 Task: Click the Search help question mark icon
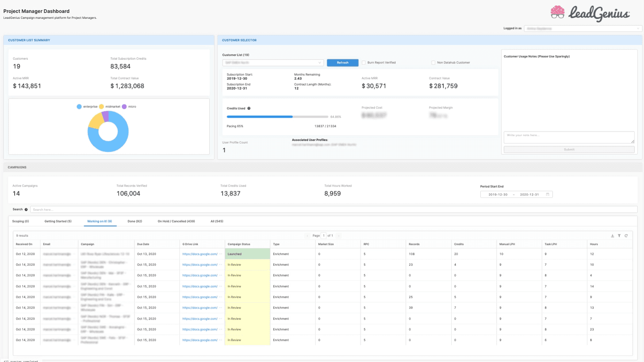(x=26, y=210)
